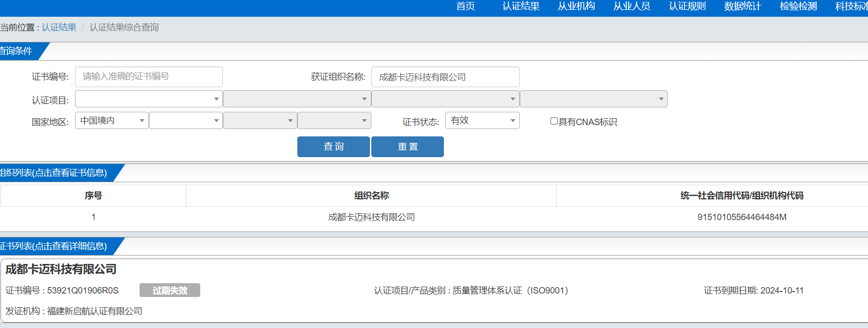Follow the 认证结果 breadcrumb link
Viewport: 868px width, 328px height.
59,28
